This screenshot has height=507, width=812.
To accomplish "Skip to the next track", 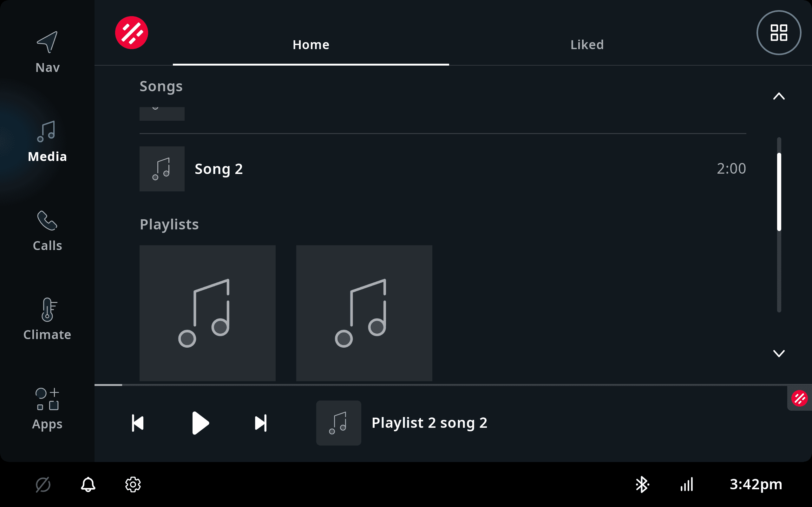I will pos(261,423).
